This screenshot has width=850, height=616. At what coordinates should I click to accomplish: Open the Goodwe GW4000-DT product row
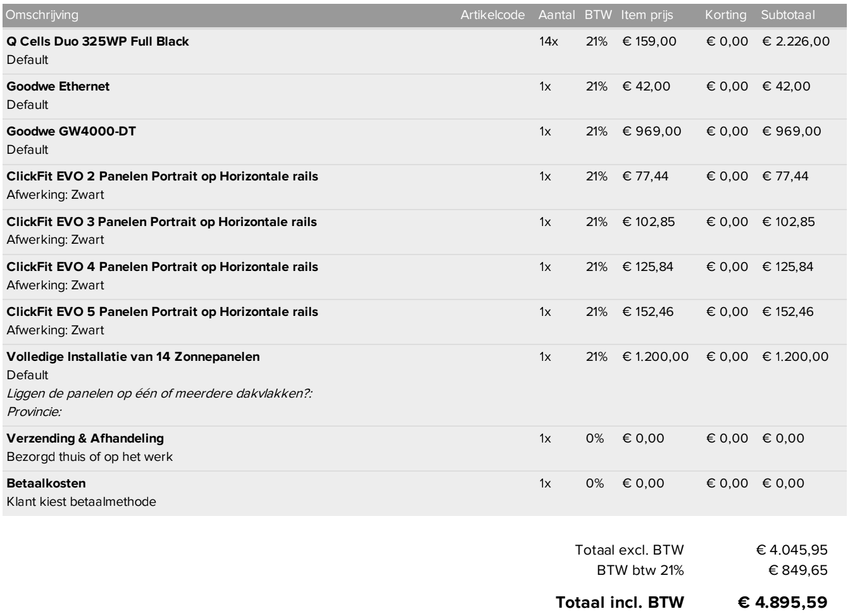[x=71, y=132]
